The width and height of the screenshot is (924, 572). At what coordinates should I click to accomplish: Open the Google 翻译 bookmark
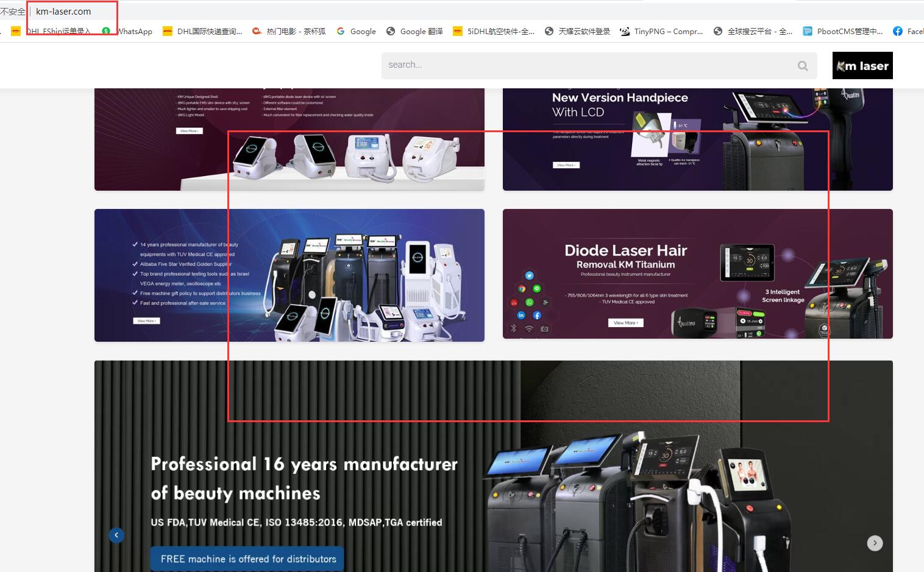click(x=414, y=31)
